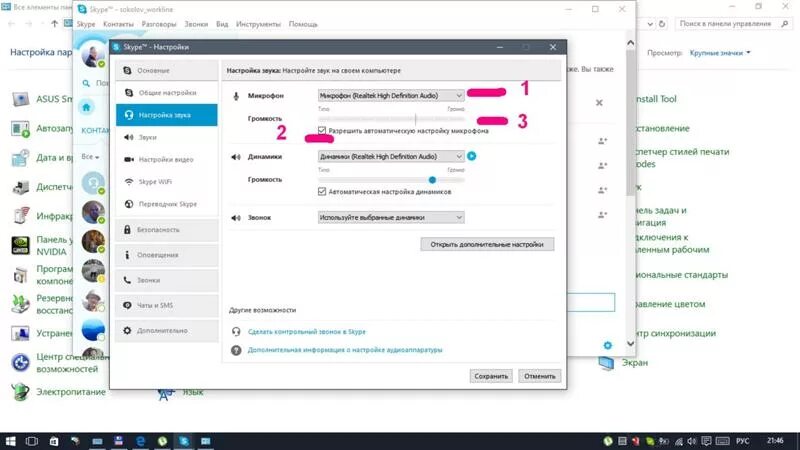Screen dimensions: 800x450
Task: Open Контакты menu in Skype
Action: click(x=118, y=24)
